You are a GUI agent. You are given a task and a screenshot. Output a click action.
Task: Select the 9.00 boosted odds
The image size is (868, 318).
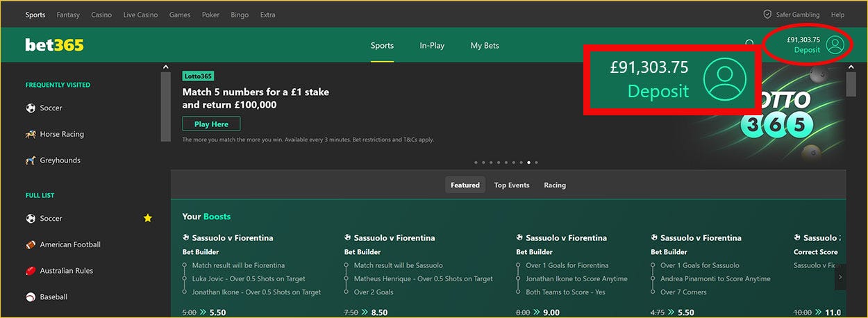tap(551, 312)
